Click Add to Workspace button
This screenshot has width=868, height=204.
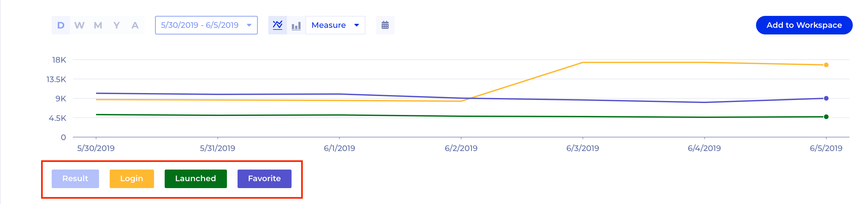tap(804, 25)
